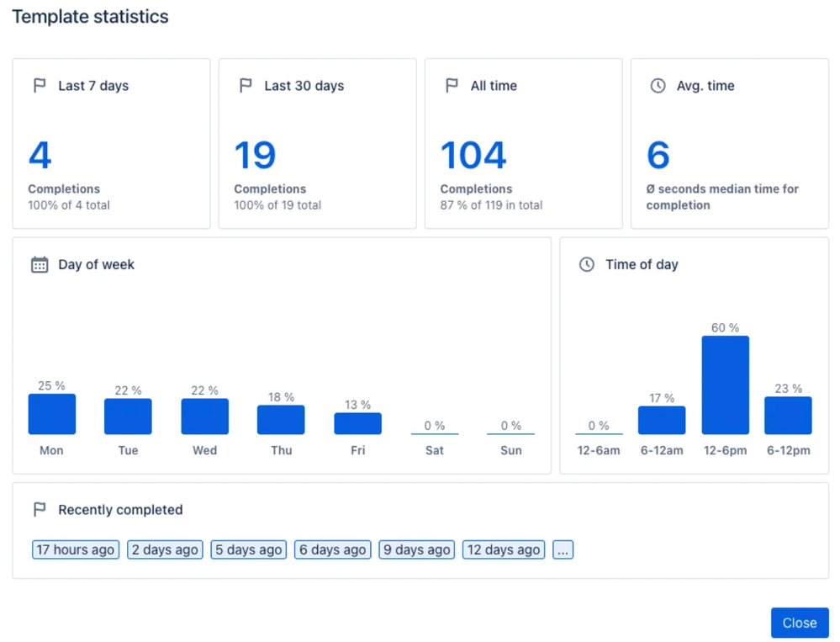Open the 9 days ago completion
840x642 pixels.
coord(417,549)
